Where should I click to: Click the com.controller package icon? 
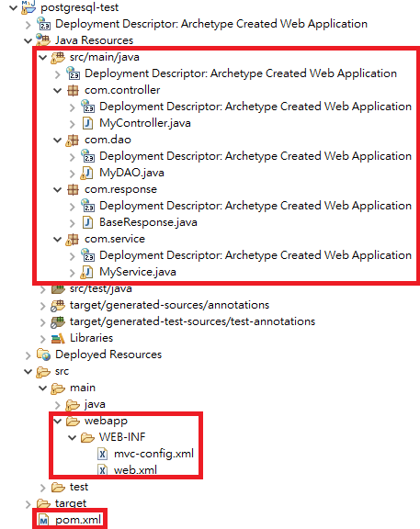coord(73,90)
